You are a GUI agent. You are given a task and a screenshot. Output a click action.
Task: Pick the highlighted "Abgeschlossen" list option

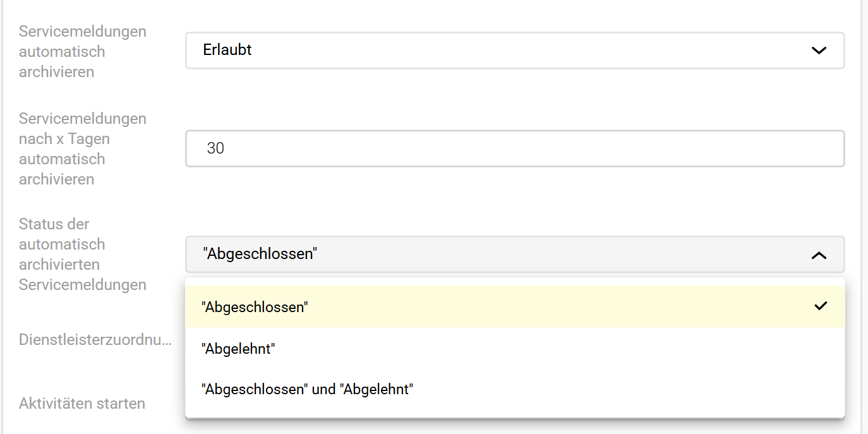(255, 307)
